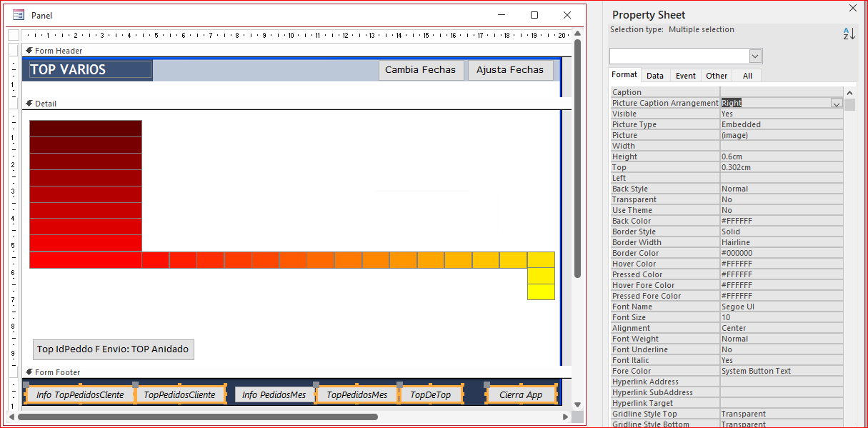Click the TopDeTop button

(431, 395)
